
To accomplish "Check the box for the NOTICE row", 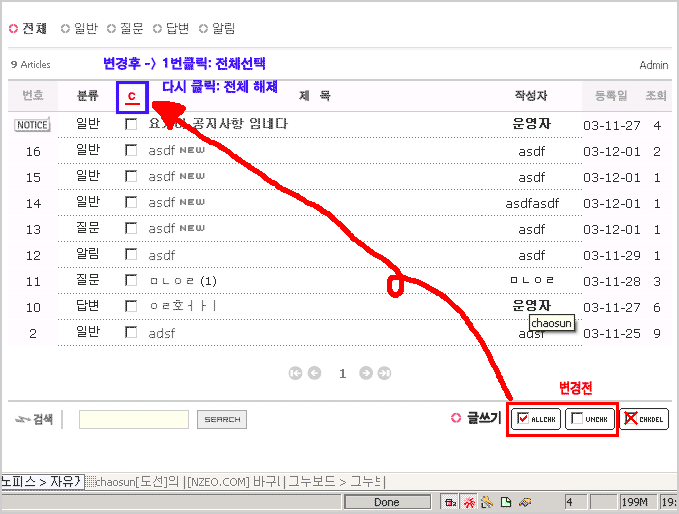I will tap(131, 124).
